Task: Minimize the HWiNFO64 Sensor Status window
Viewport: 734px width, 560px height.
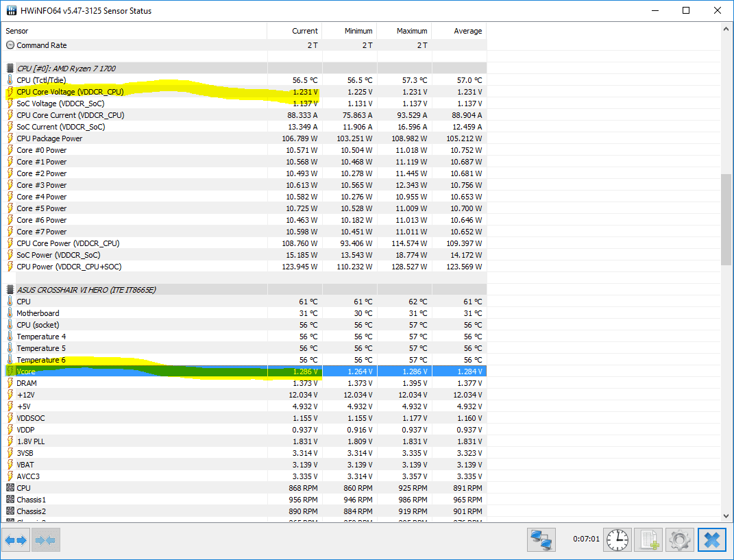Action: point(655,10)
